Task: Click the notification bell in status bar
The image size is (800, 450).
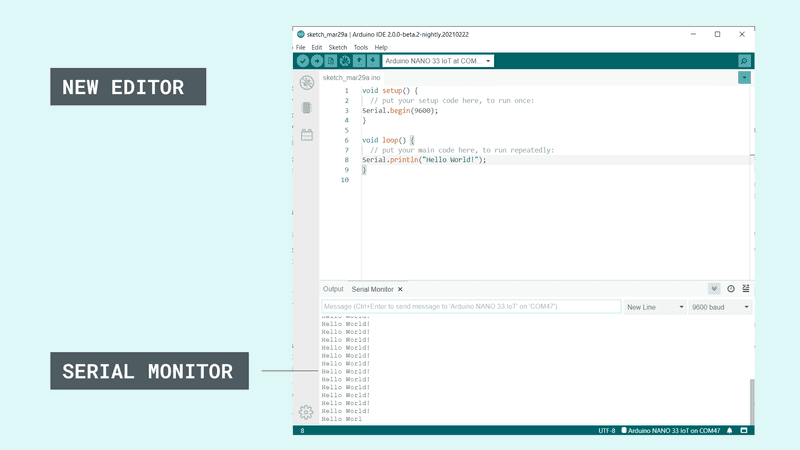Action: click(730, 431)
